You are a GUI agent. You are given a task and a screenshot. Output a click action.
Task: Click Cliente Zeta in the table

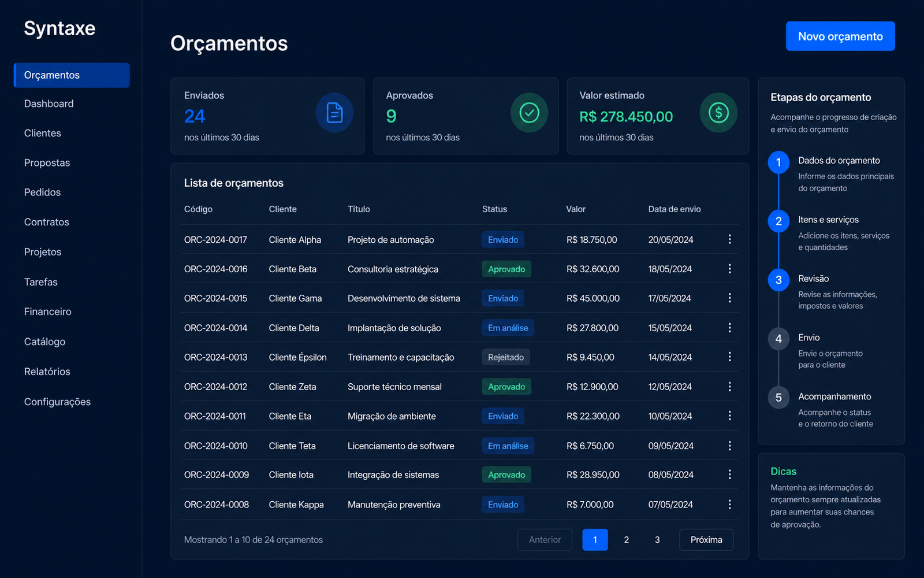293,387
